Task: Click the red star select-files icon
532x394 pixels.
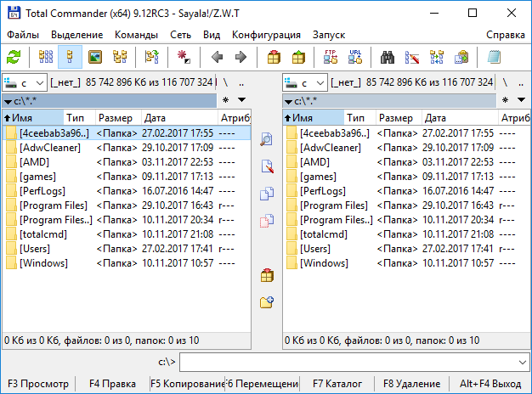Action: (184, 57)
